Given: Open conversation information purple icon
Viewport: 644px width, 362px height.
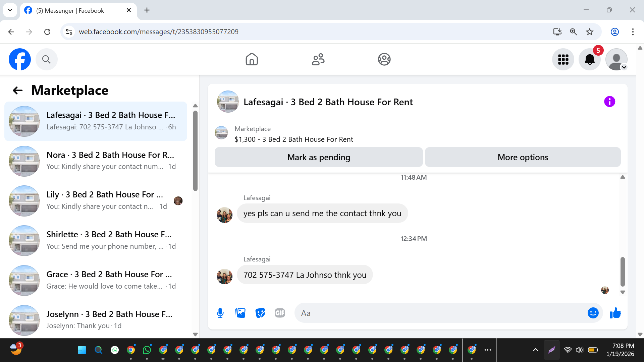Looking at the screenshot, I should [609, 102].
